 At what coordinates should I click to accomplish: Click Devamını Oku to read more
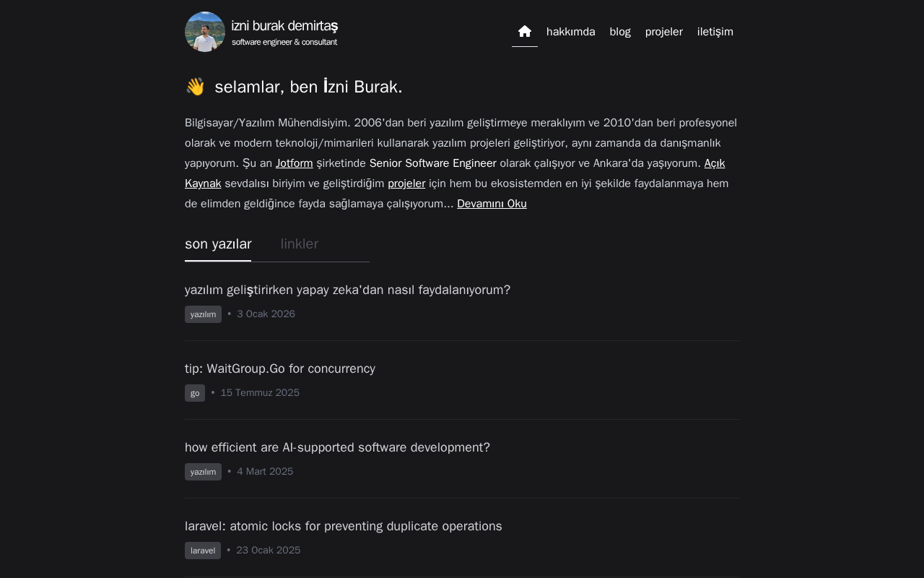[492, 204]
